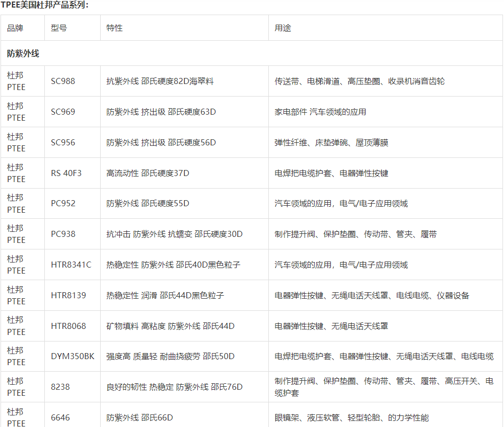Select model PC952 in the table

pos(63,204)
